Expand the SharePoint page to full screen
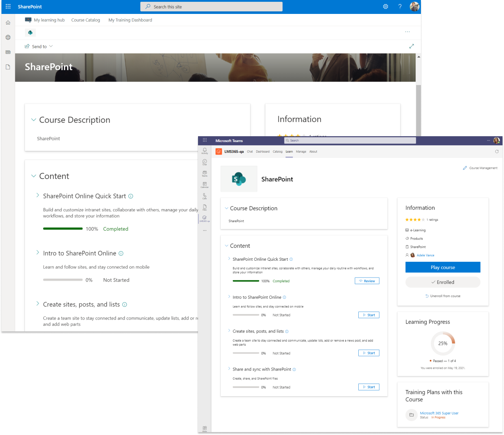This screenshot has height=435, width=504. click(x=411, y=46)
